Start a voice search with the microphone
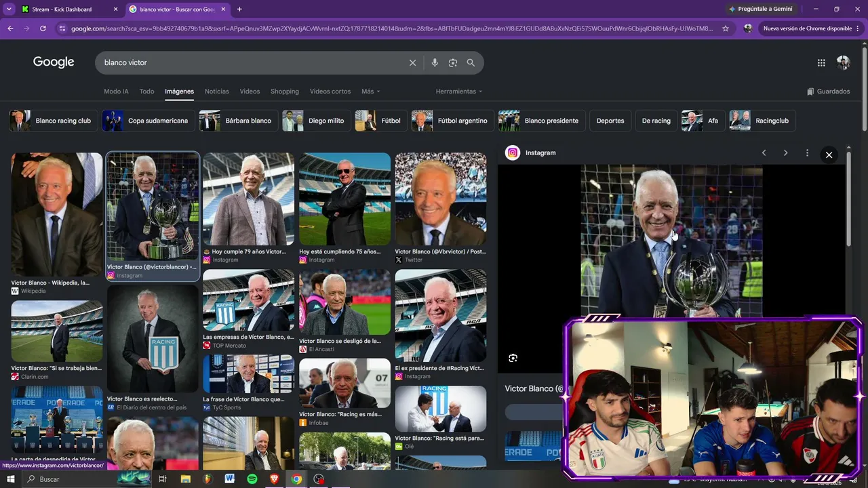Image resolution: width=868 pixels, height=488 pixels. point(435,62)
